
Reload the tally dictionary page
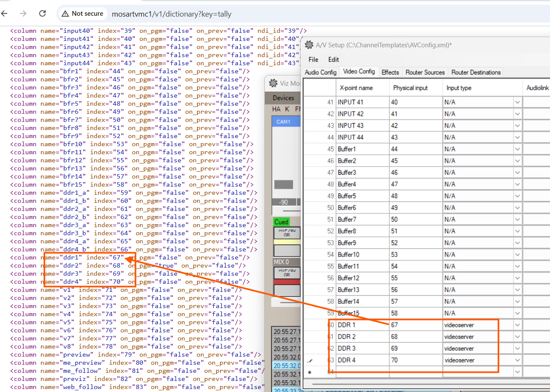(x=42, y=14)
